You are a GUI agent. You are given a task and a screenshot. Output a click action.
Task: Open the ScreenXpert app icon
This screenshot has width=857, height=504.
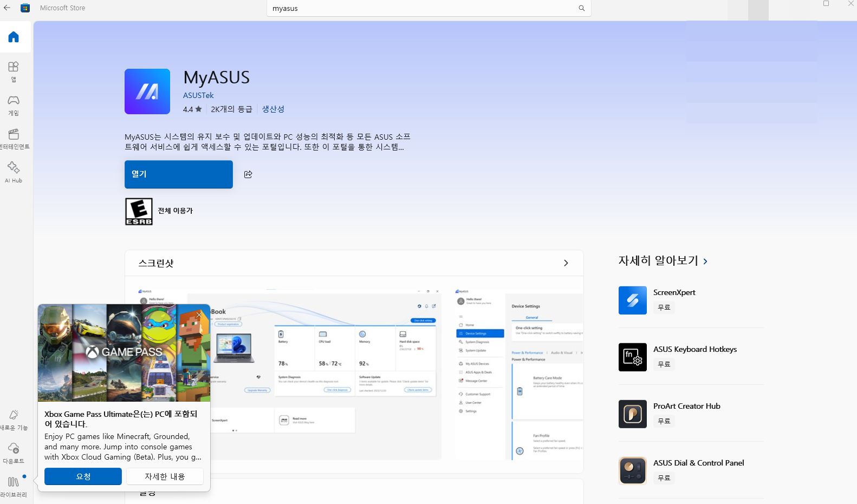pos(633,300)
